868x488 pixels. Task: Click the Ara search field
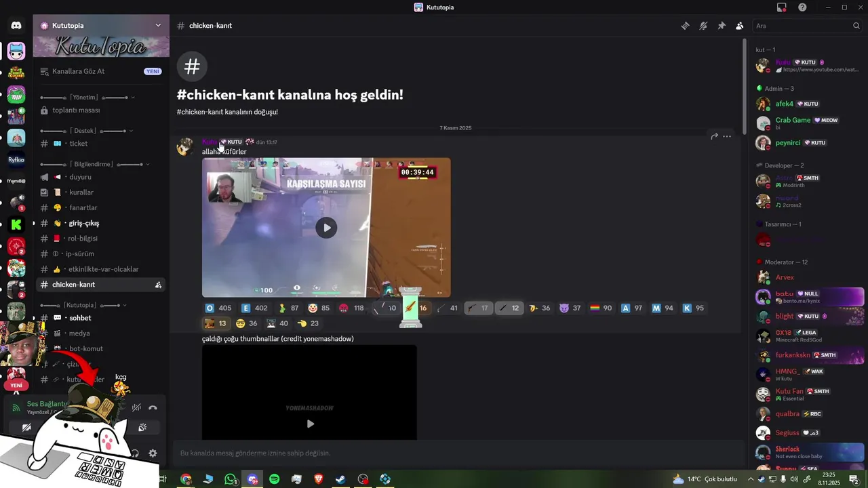[x=808, y=26]
